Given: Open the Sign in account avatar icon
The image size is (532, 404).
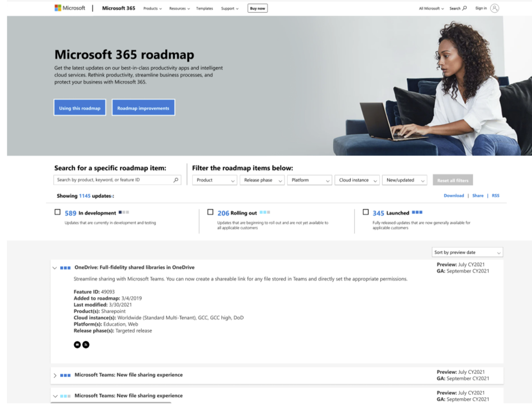Looking at the screenshot, I should pos(494,8).
